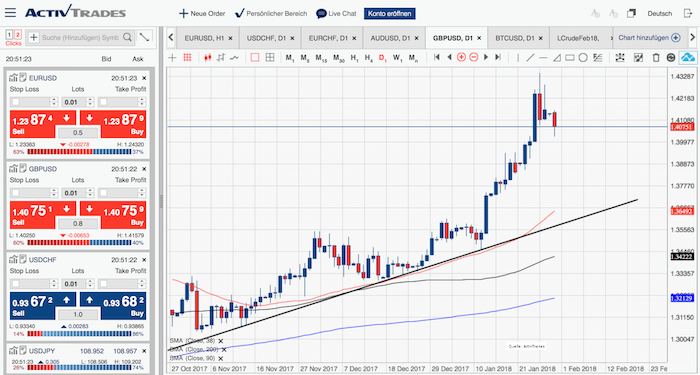This screenshot has height=375, width=700.
Task: Select H4 timeframe
Action: [x=368, y=58]
